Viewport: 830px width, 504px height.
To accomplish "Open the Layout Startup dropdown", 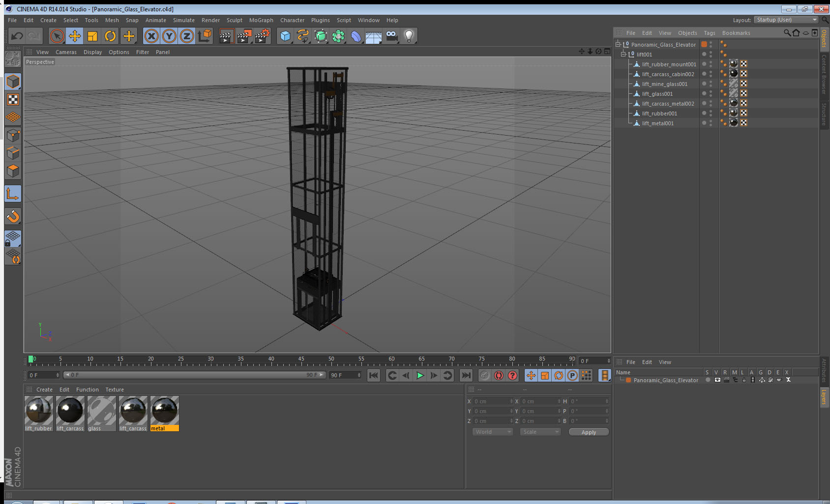I will (786, 20).
